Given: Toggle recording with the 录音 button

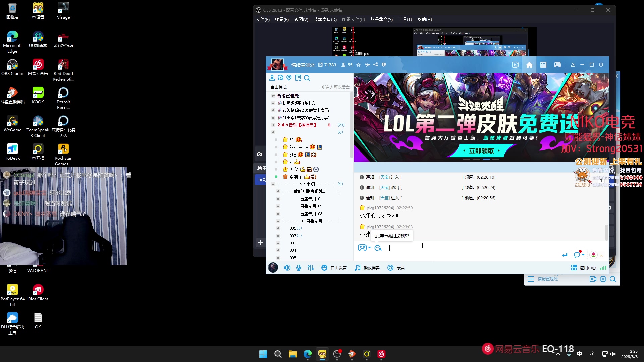Looking at the screenshot, I should 396,268.
